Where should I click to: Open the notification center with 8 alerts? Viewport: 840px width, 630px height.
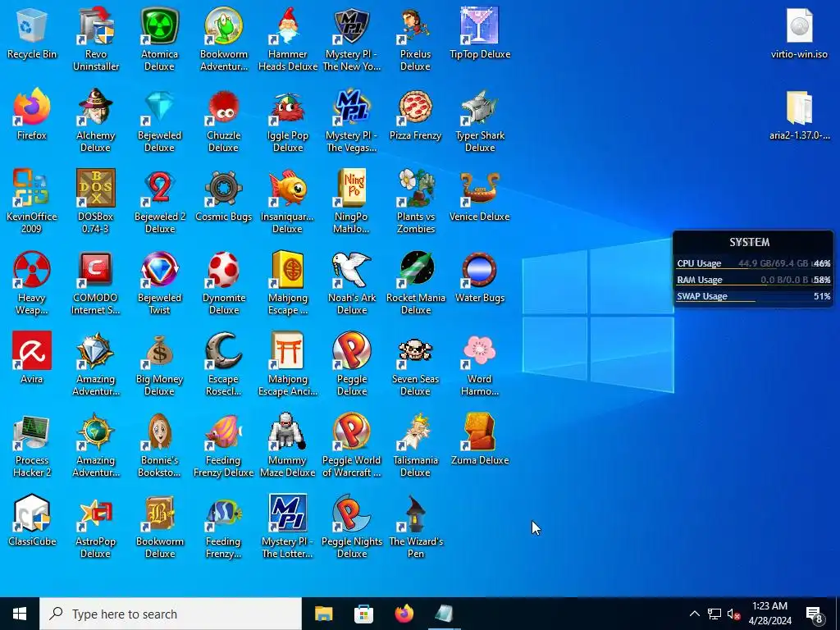[815, 614]
